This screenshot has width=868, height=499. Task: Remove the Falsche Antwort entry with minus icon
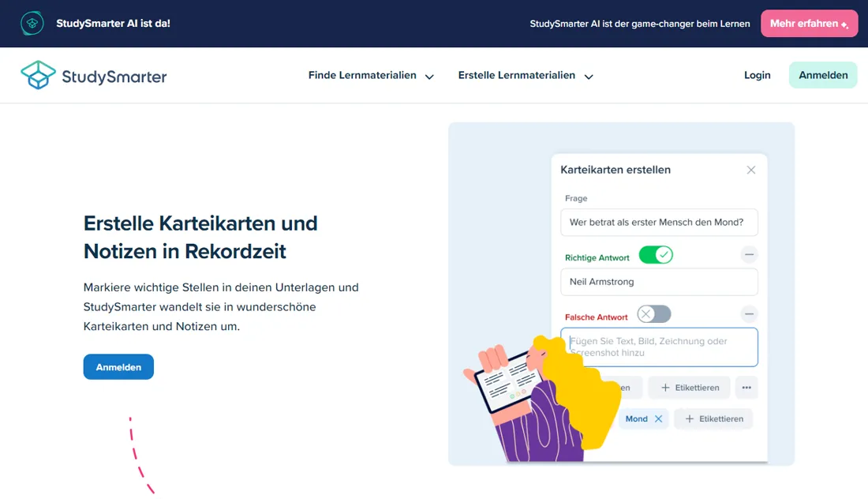[749, 314]
